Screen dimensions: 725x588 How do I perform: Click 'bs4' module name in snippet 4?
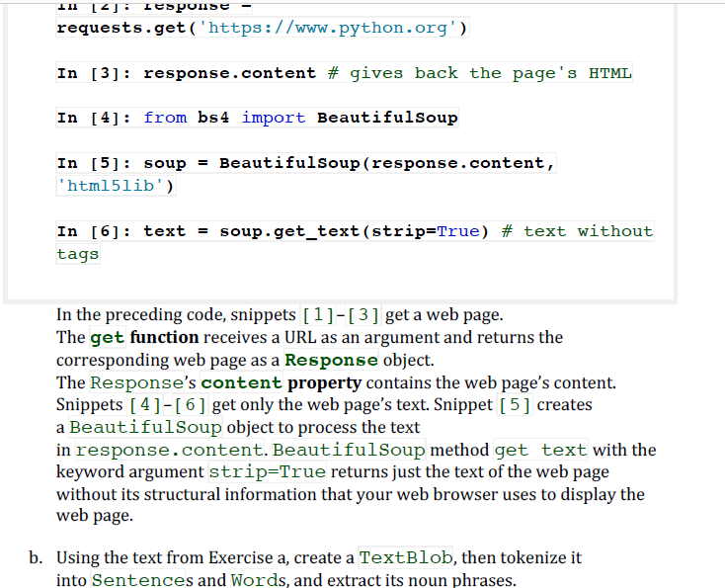[213, 118]
